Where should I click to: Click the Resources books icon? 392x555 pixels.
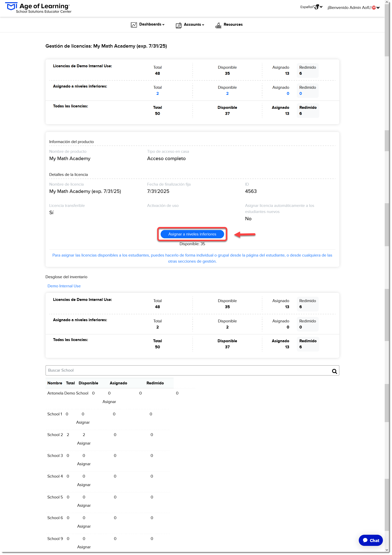[x=218, y=25]
